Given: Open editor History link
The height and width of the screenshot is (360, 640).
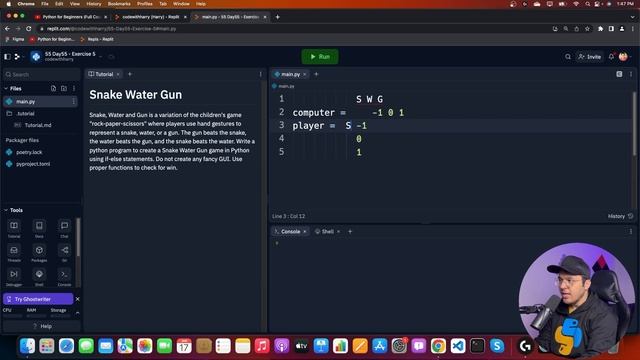Looking at the screenshot, I should [x=620, y=216].
